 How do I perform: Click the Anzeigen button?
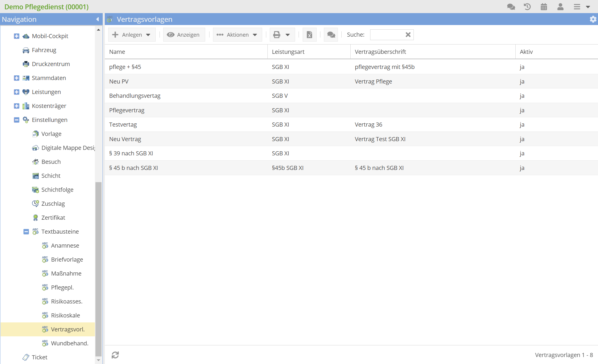(184, 35)
